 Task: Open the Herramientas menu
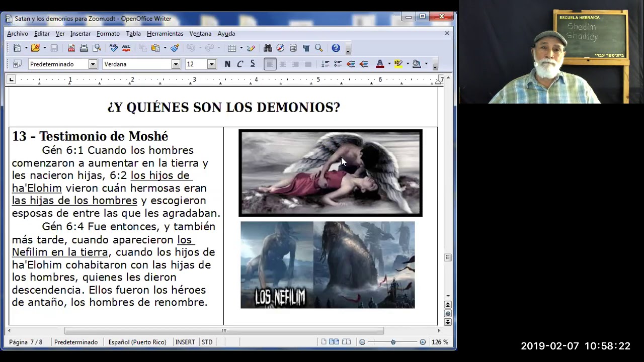[x=165, y=33]
